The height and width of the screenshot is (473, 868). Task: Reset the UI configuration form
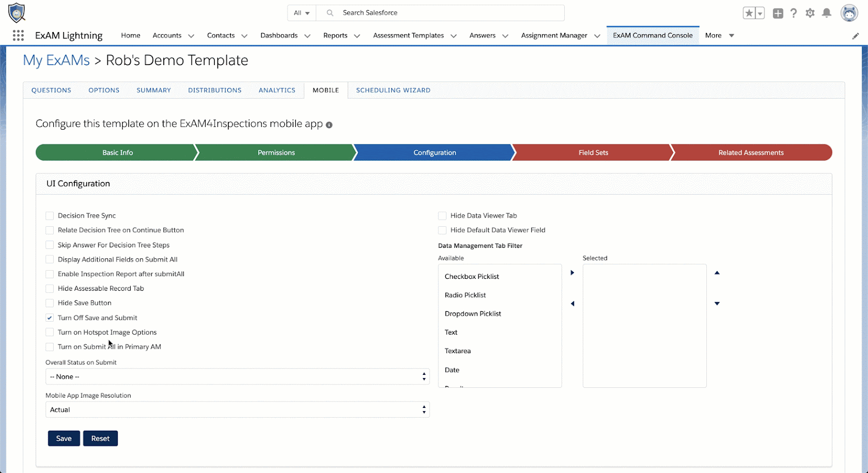(100, 439)
